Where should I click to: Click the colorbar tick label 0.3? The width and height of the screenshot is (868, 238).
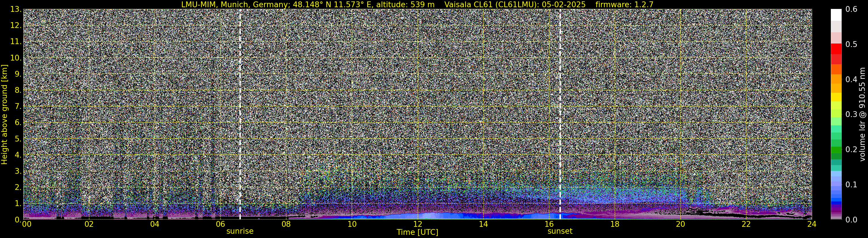[x=851, y=114]
